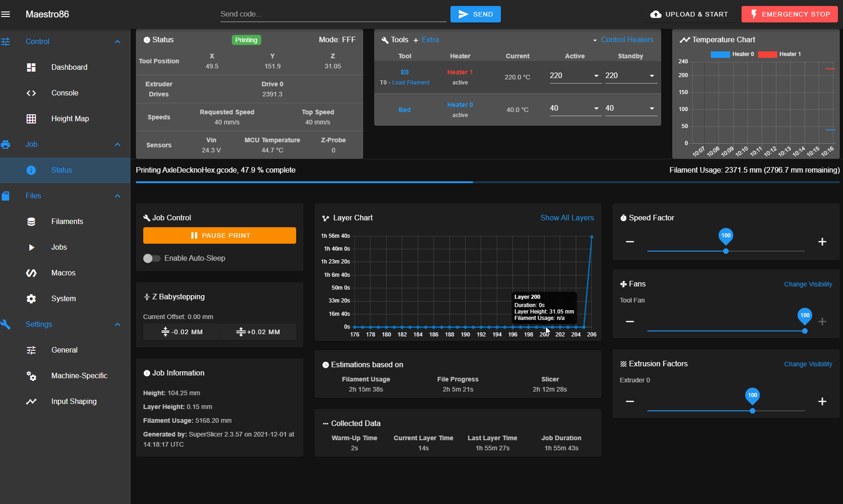Screen dimensions: 843x504
Task: Select Status under Job
Action: (x=65, y=170)
